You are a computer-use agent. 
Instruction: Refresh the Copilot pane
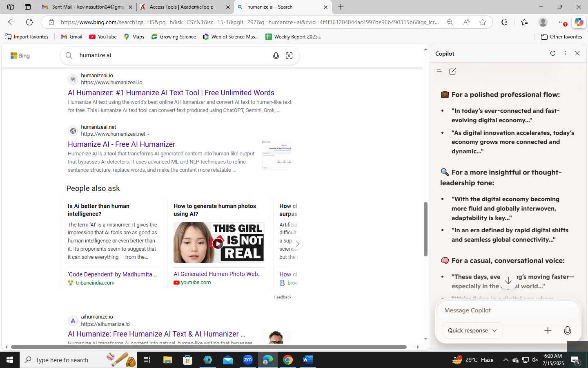point(553,53)
